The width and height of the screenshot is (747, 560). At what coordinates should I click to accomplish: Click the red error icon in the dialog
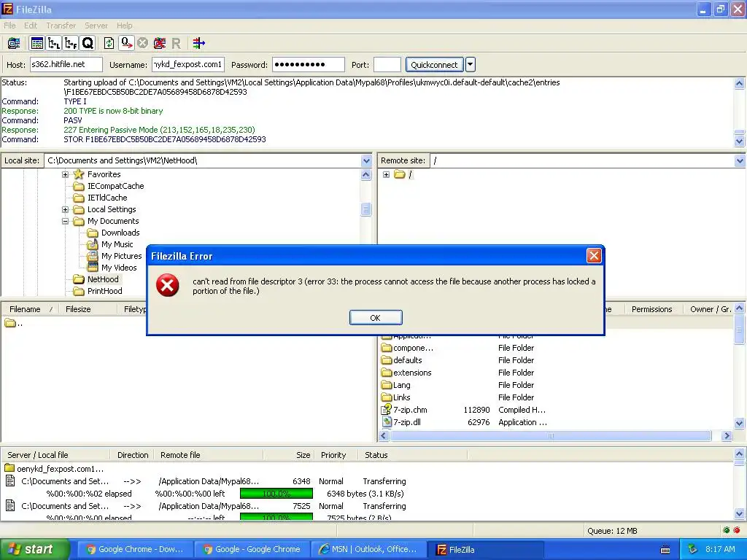click(168, 285)
